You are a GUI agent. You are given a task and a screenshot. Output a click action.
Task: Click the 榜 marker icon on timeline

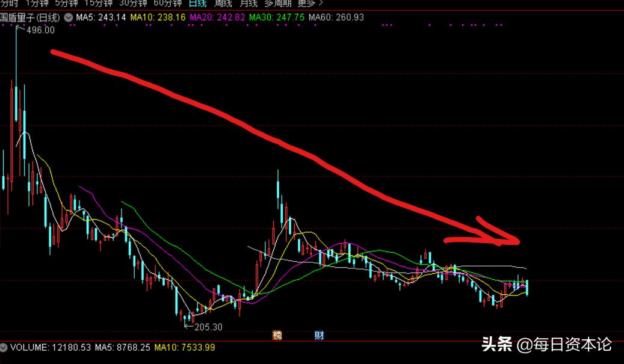click(277, 335)
